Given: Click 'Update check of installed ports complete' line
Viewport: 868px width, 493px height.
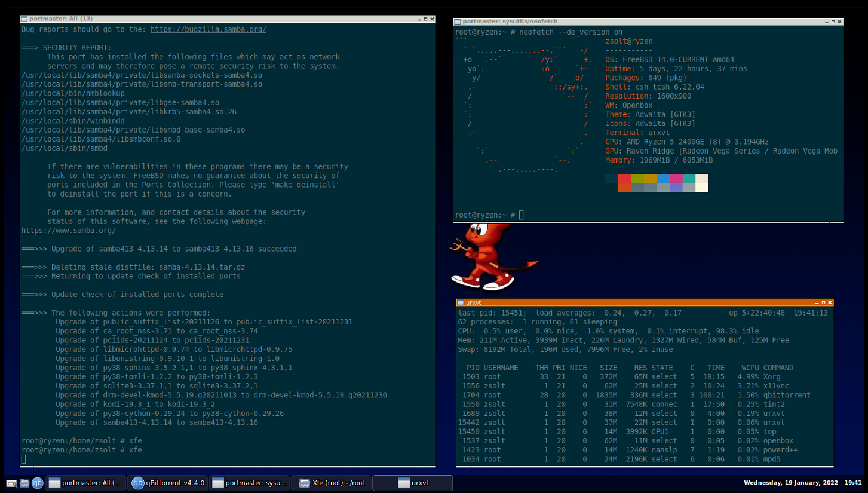Looking at the screenshot, I should point(122,295).
